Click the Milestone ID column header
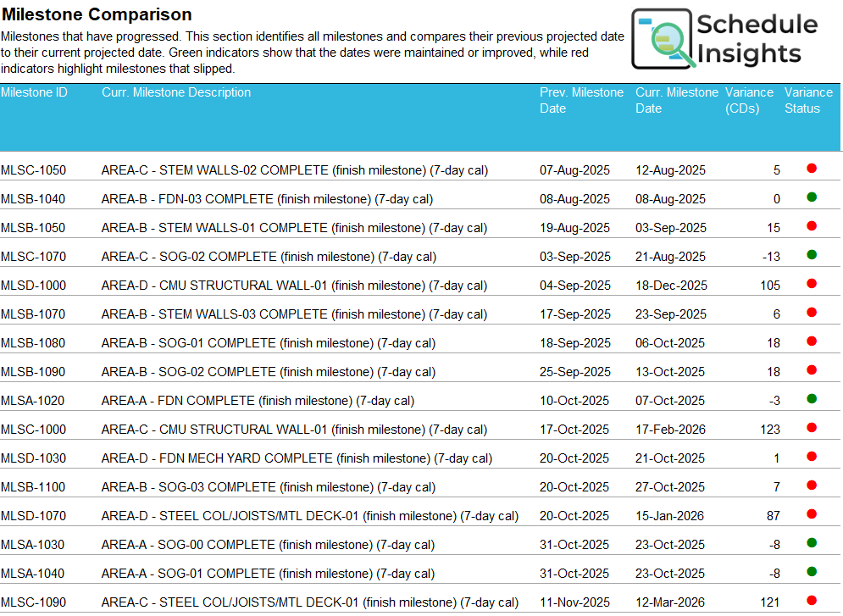 click(34, 92)
